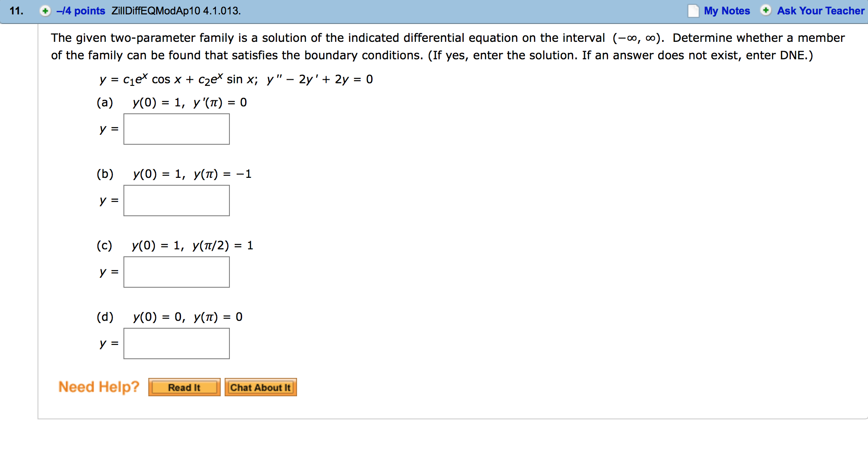Screen dimensions: 868x449
Task: Click answer box for part (d)
Action: 177,344
